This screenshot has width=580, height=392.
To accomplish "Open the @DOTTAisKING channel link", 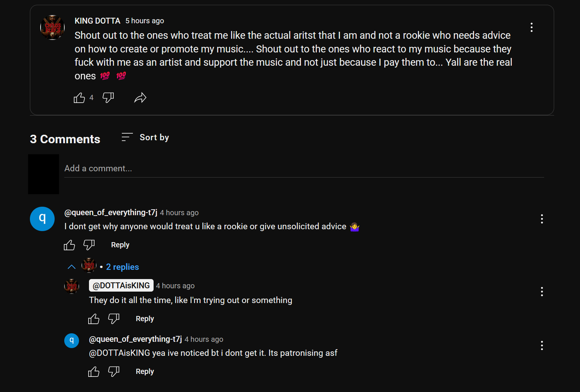I will pyautogui.click(x=121, y=285).
